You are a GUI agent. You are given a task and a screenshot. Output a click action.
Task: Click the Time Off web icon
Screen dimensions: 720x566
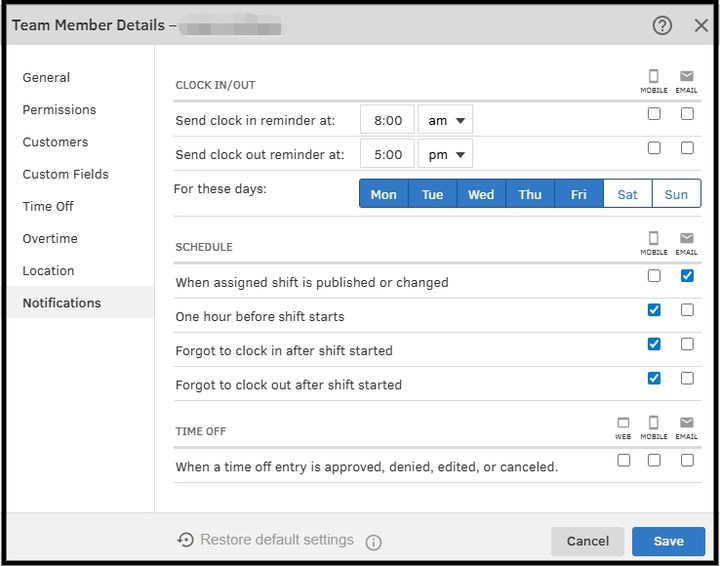point(624,423)
